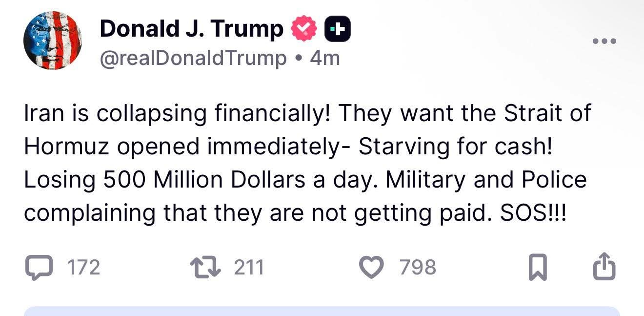The height and width of the screenshot is (316, 644).
Task: Click the 172 replies count
Action: (x=83, y=268)
